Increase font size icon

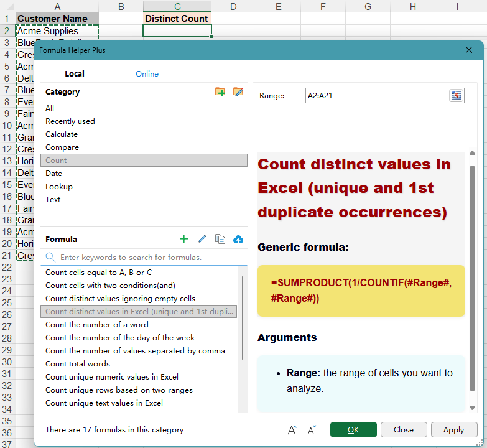tap(292, 430)
